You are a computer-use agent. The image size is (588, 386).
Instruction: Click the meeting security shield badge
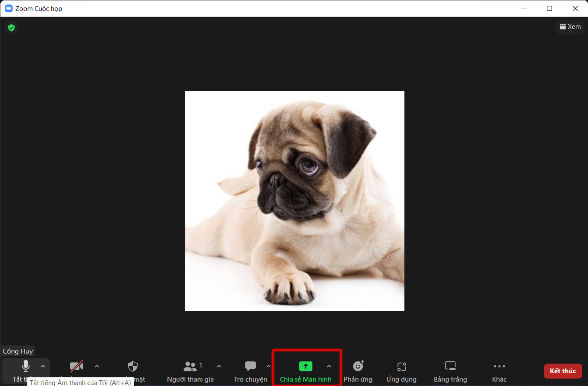pos(11,27)
